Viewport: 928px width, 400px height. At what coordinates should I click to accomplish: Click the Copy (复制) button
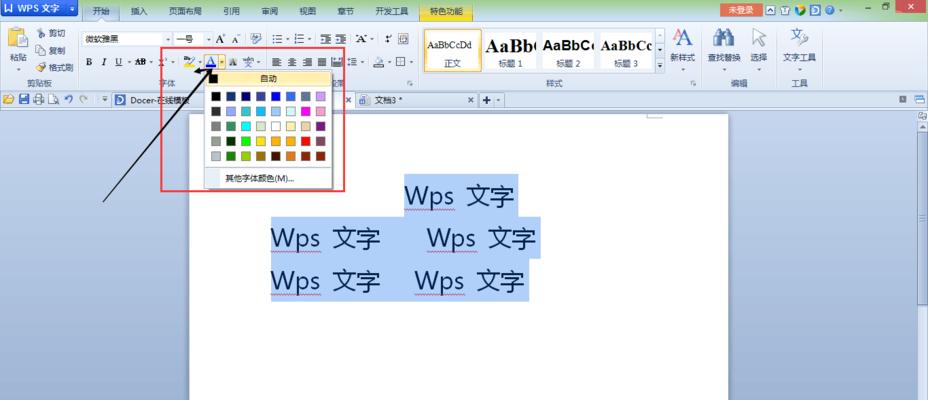51,50
